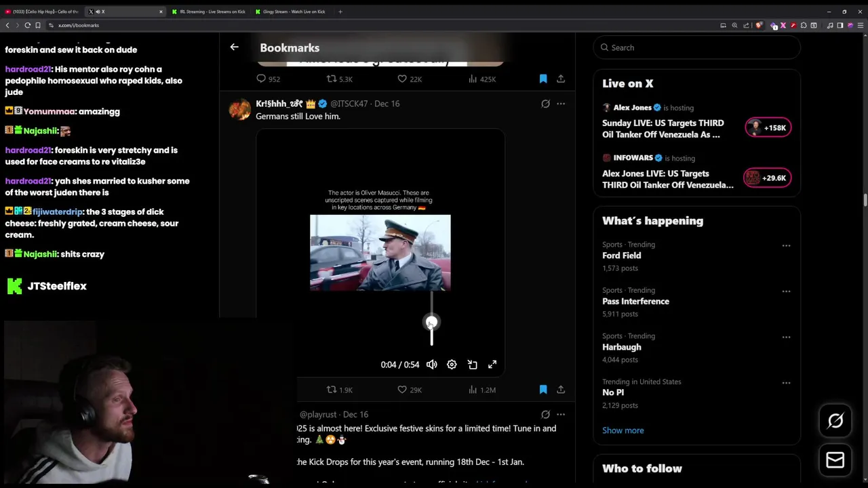Viewport: 868px width, 488px height.
Task: Open the @ITSCK47 profile handle
Action: 349,104
